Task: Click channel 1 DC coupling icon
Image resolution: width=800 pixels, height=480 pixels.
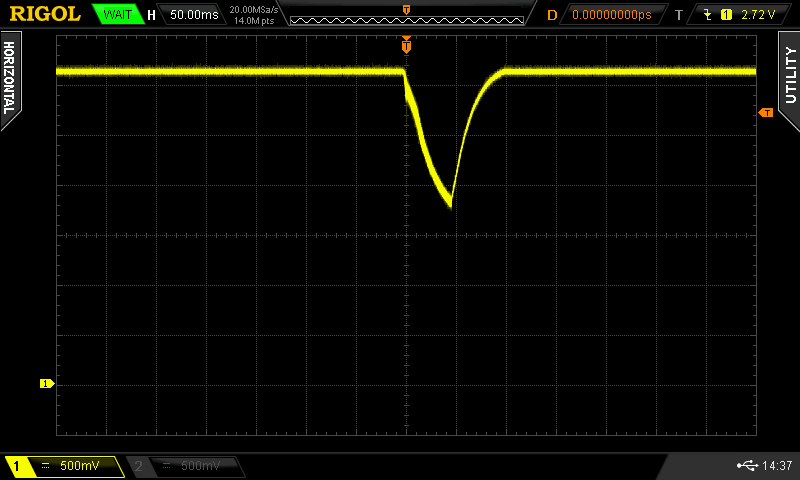Action: click(x=45, y=465)
